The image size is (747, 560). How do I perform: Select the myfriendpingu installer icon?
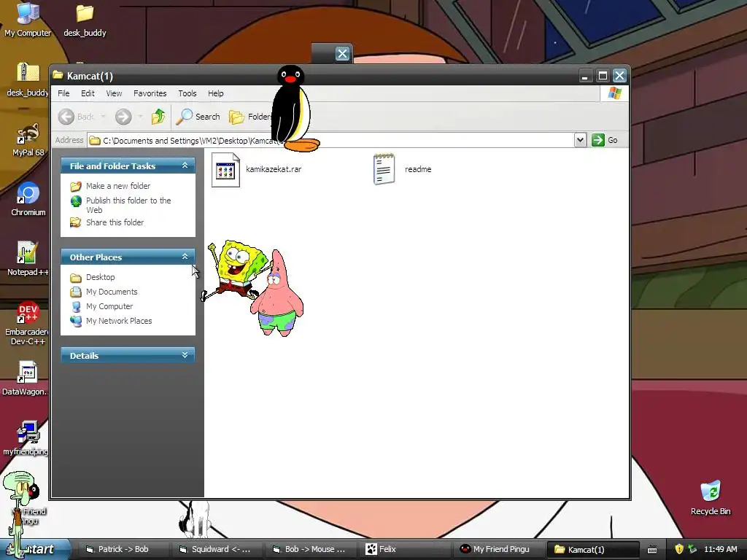26,438
